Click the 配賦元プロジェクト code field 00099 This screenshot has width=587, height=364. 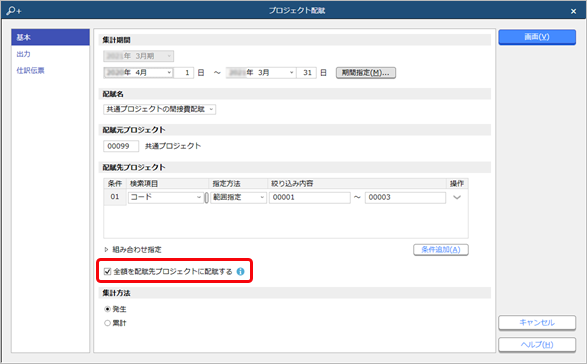click(x=121, y=146)
